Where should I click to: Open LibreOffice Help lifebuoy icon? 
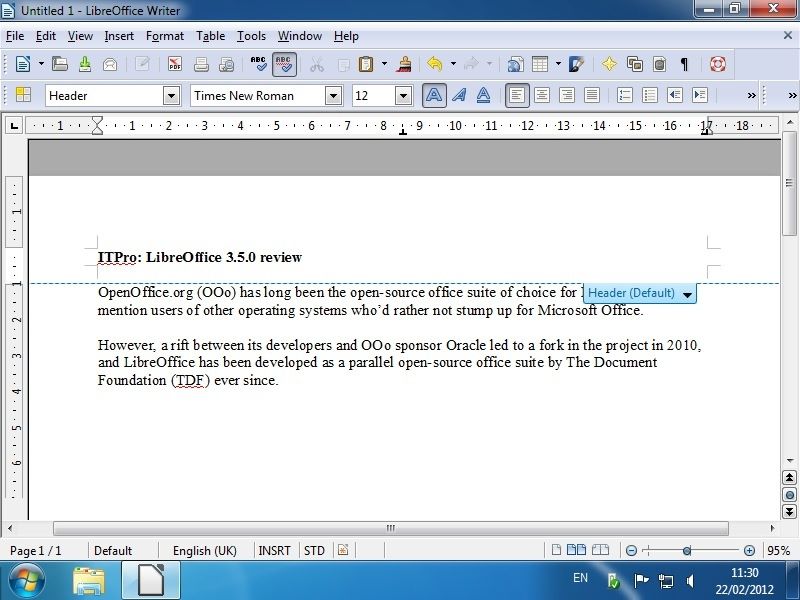point(717,64)
